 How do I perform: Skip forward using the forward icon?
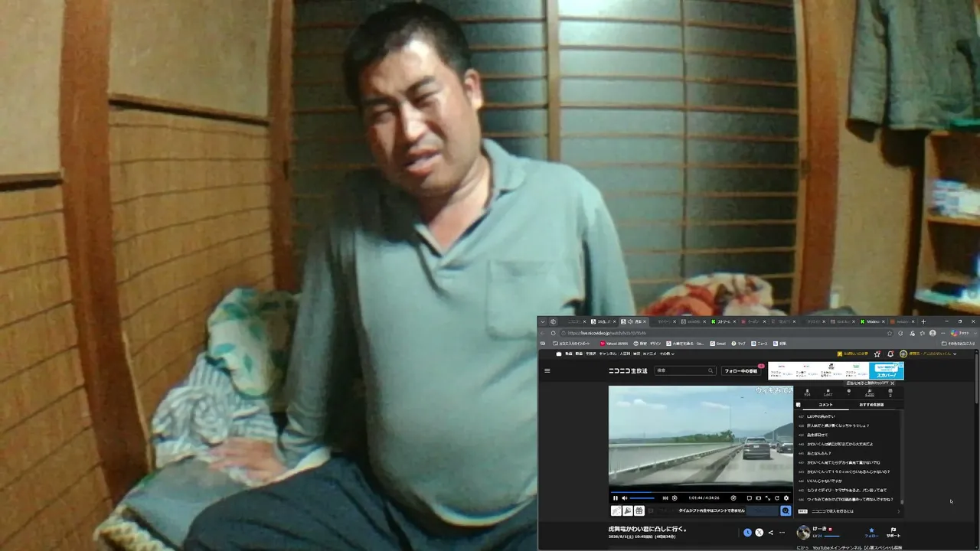pyautogui.click(x=733, y=498)
